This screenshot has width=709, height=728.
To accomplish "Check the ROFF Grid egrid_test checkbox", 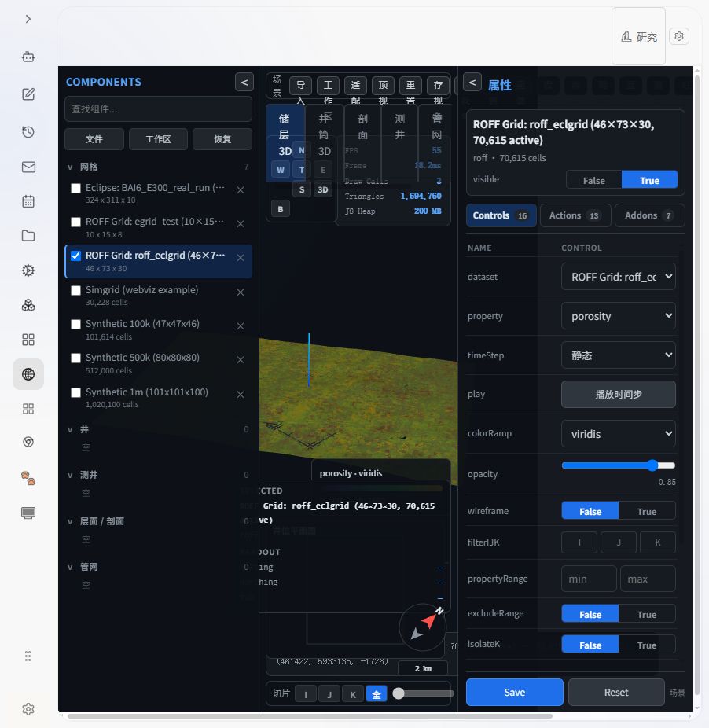I will pyautogui.click(x=75, y=222).
